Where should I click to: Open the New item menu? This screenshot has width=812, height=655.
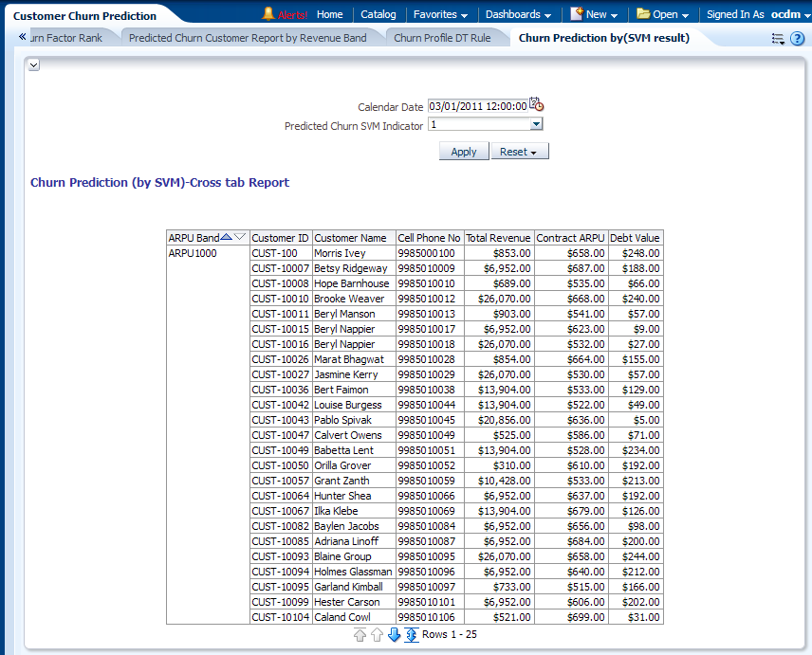(x=595, y=15)
